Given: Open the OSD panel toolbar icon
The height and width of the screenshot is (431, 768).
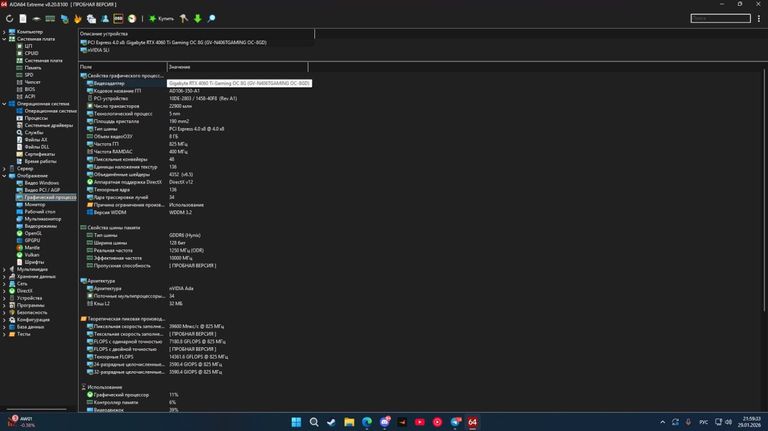Looking at the screenshot, I should tap(118, 19).
